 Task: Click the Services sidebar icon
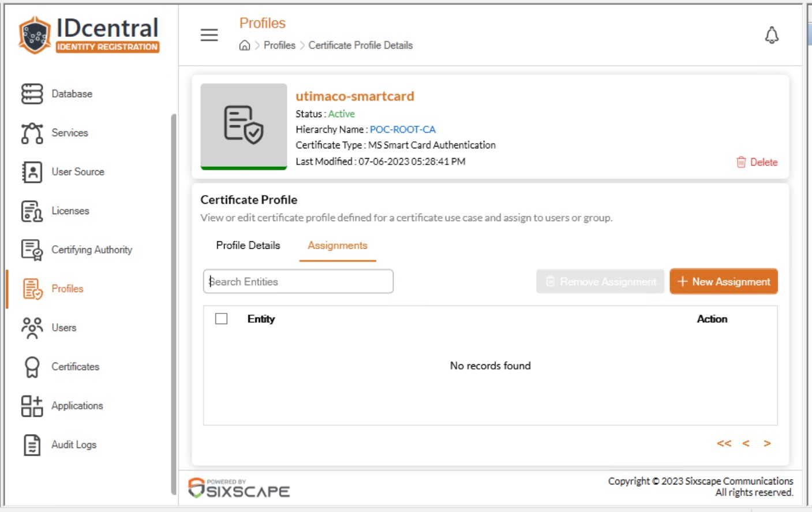click(32, 133)
